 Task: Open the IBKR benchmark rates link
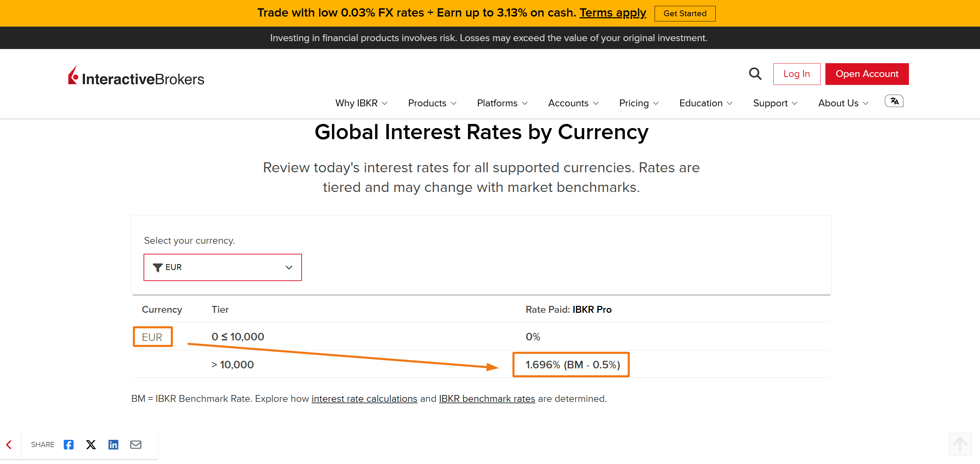pyautogui.click(x=487, y=398)
